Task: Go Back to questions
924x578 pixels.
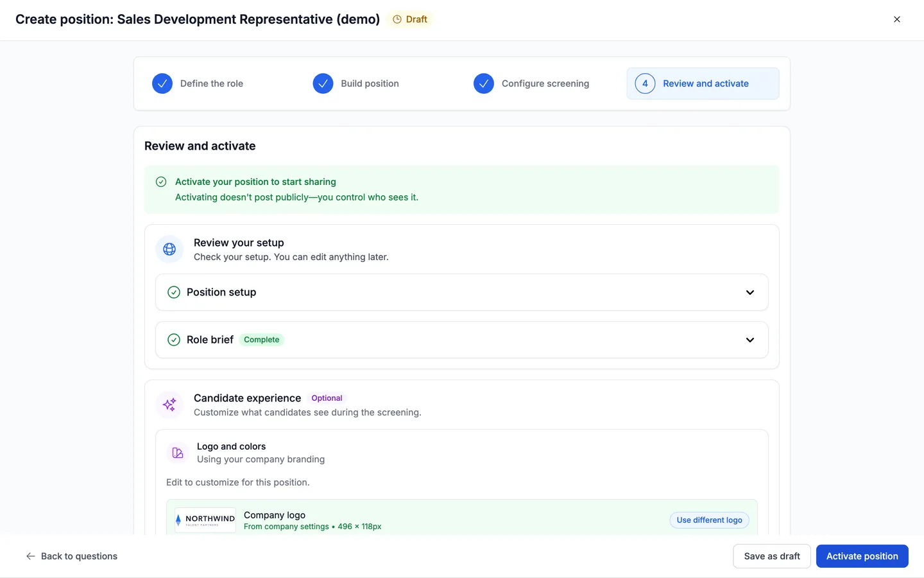Action: coord(71,556)
